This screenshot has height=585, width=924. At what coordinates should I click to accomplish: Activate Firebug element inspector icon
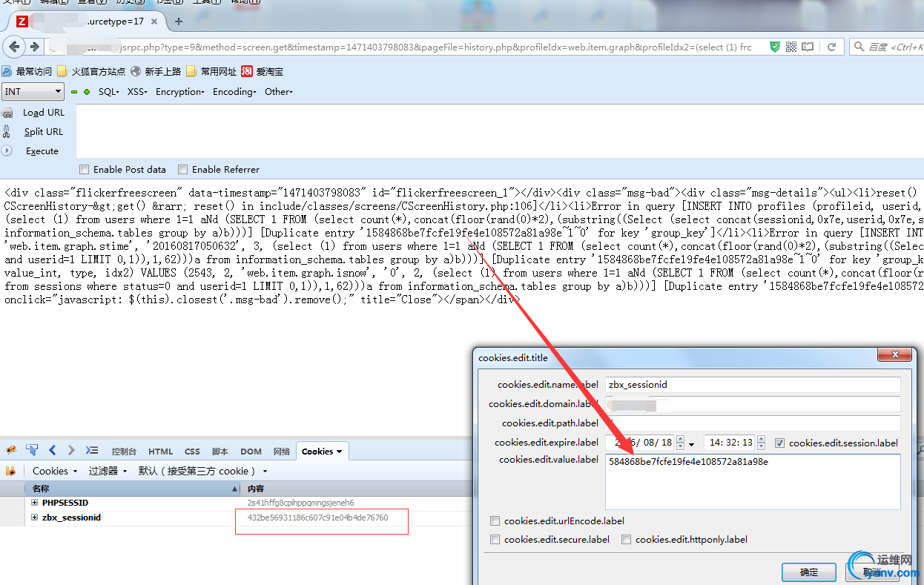(x=32, y=450)
